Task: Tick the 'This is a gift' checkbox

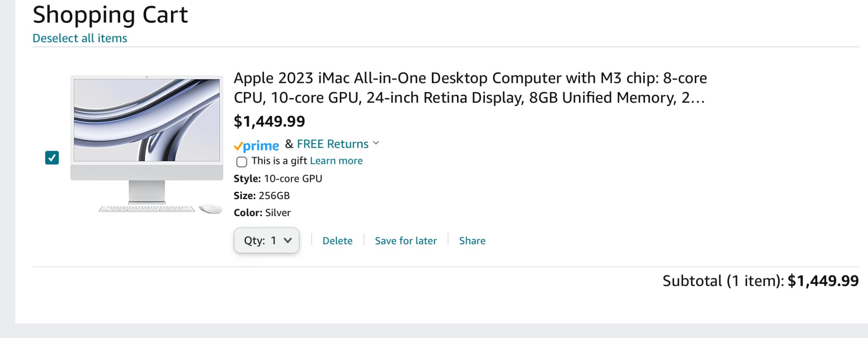Action: point(242,162)
